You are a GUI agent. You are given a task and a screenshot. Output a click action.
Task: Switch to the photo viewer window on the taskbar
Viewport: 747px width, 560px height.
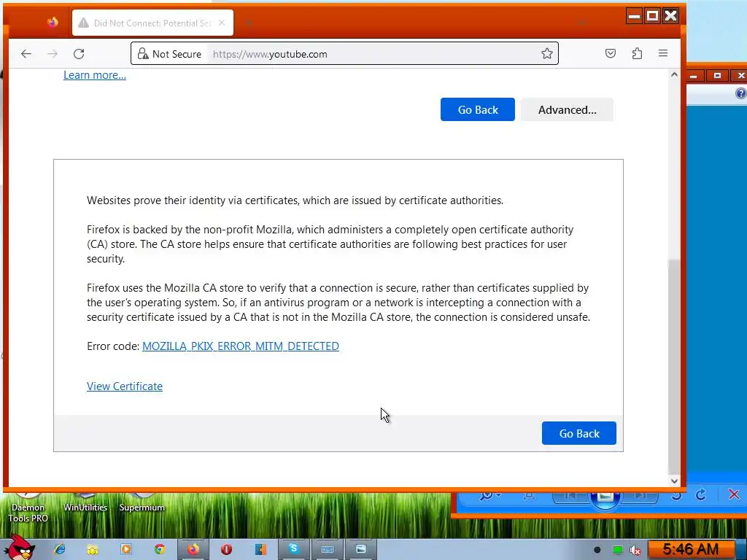[360, 550]
